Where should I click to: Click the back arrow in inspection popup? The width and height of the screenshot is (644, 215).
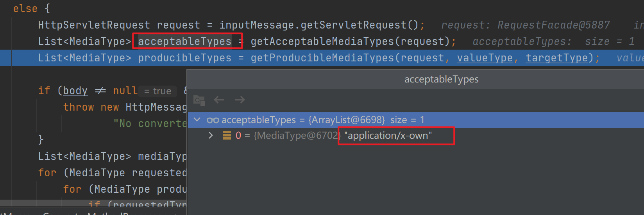click(x=219, y=100)
